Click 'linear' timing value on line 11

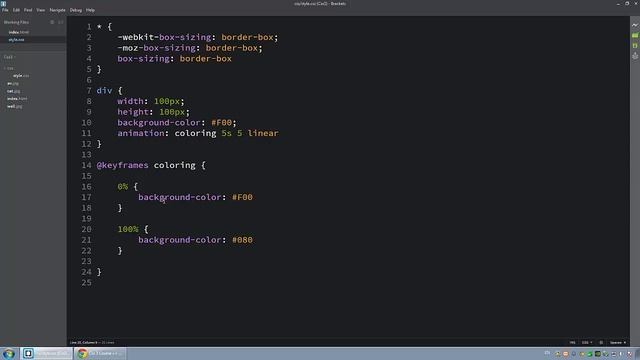click(263, 133)
